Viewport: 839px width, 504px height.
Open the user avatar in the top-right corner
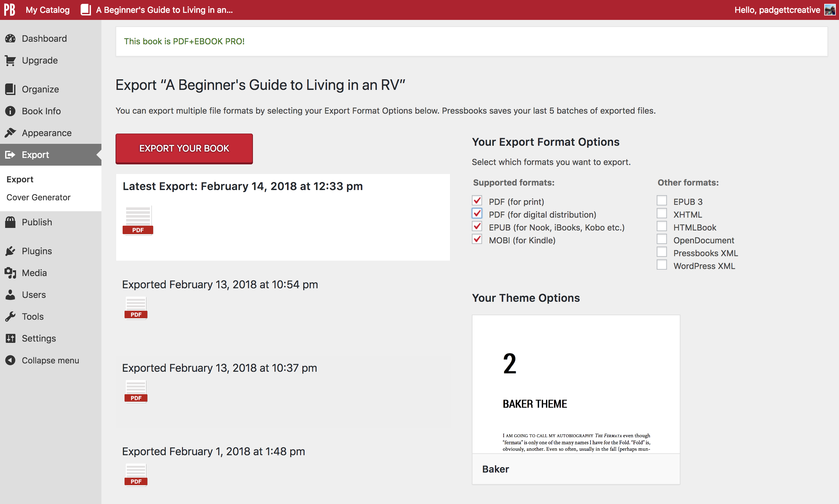[x=830, y=10]
